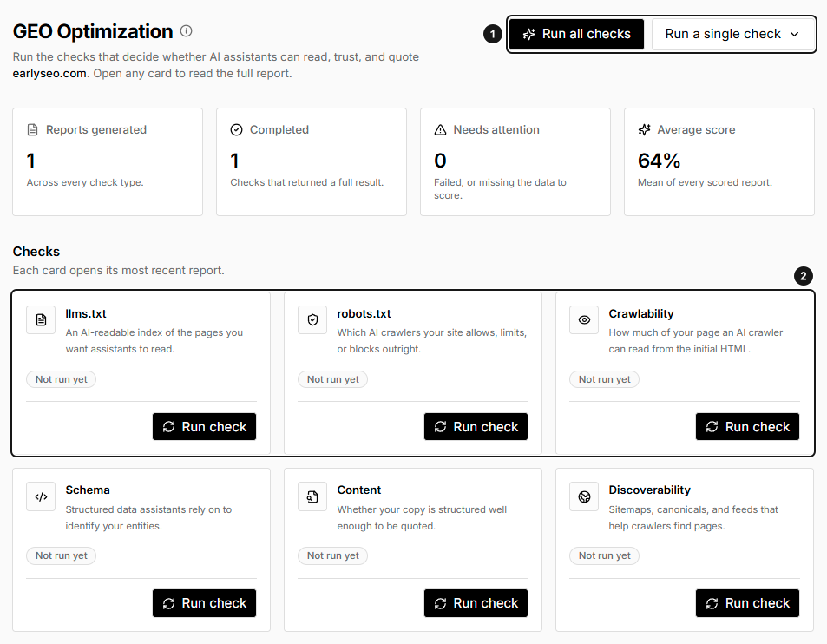This screenshot has width=827, height=644.
Task: Open the llms.txt card title
Action: (x=86, y=314)
